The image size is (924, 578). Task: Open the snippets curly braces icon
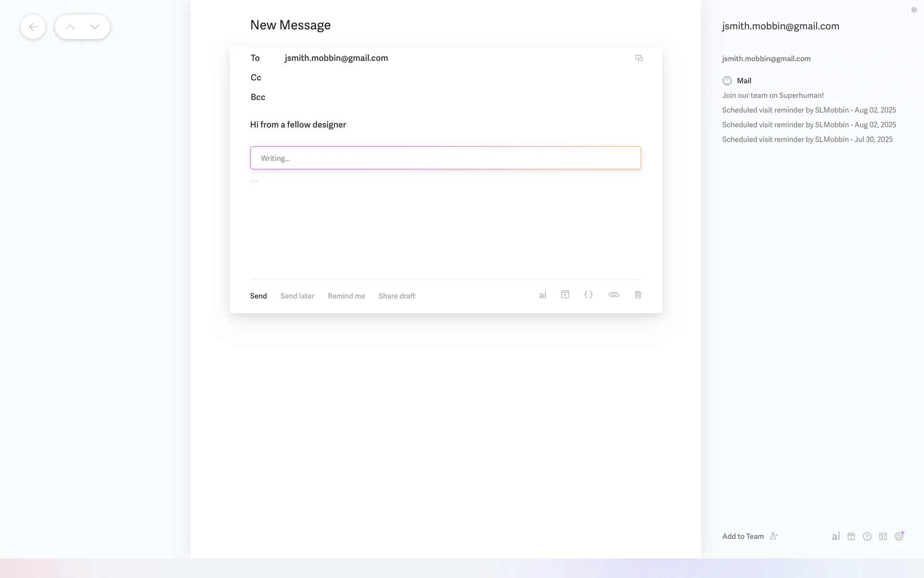coord(588,295)
